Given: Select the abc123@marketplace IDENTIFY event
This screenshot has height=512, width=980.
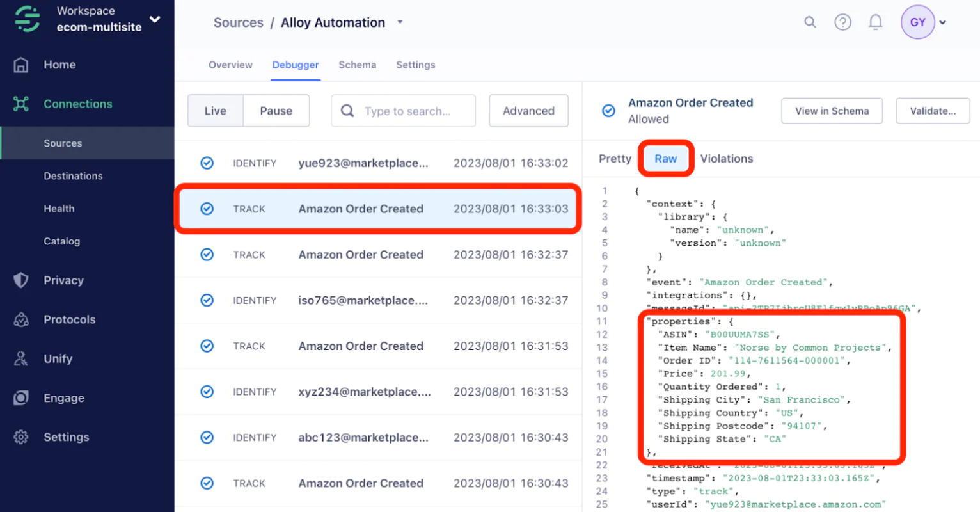Looking at the screenshot, I should [378, 438].
